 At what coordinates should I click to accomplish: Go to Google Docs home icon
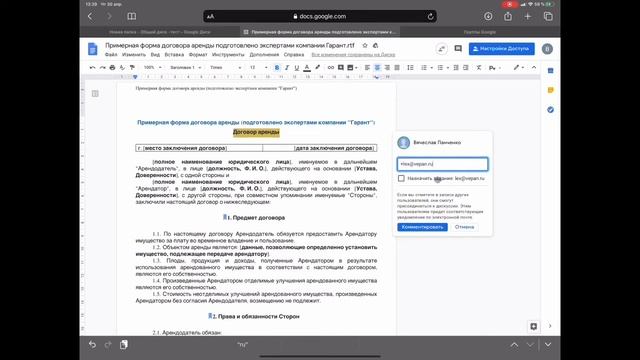pos(93,49)
